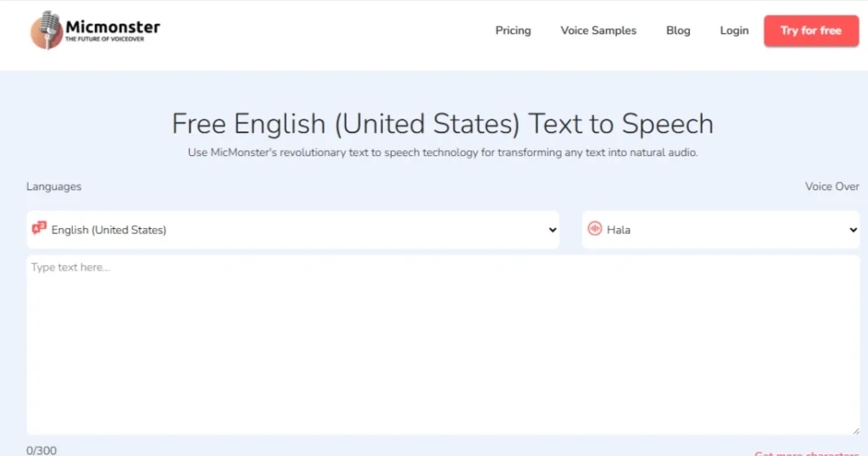Viewport: 868px width, 456px height.
Task: Click the textarea resize handle
Action: tap(856, 431)
